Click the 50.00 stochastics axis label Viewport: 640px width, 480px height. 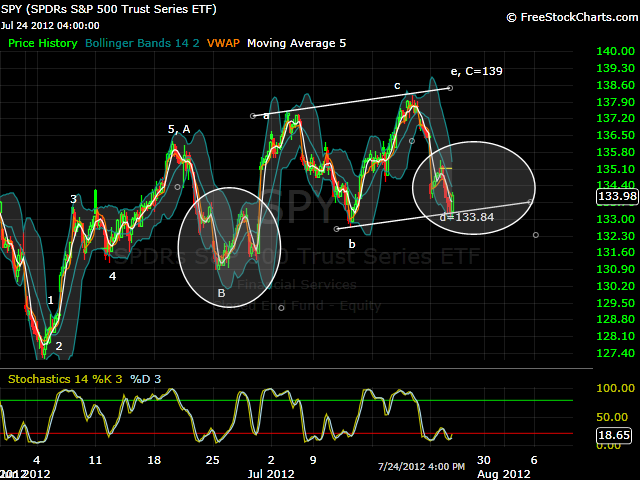coord(612,417)
